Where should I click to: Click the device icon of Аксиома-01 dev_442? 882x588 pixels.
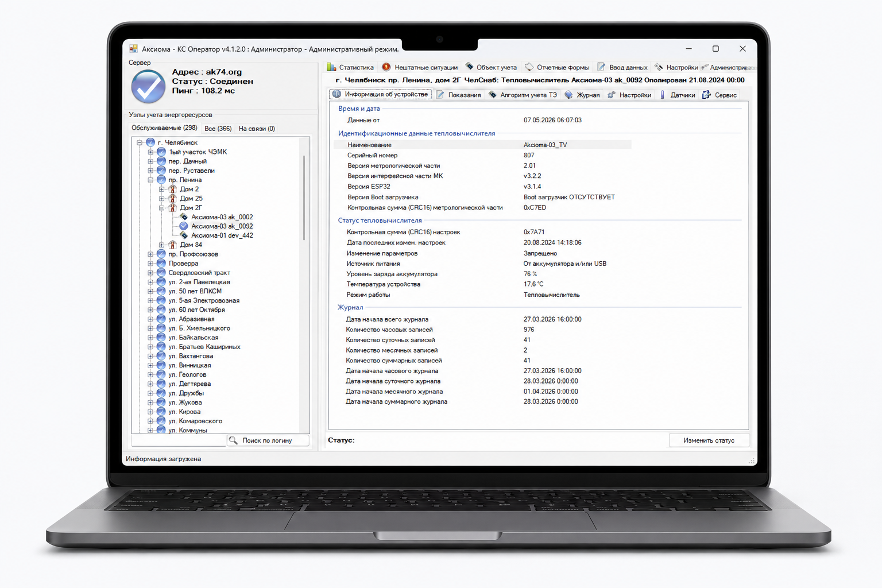(184, 235)
